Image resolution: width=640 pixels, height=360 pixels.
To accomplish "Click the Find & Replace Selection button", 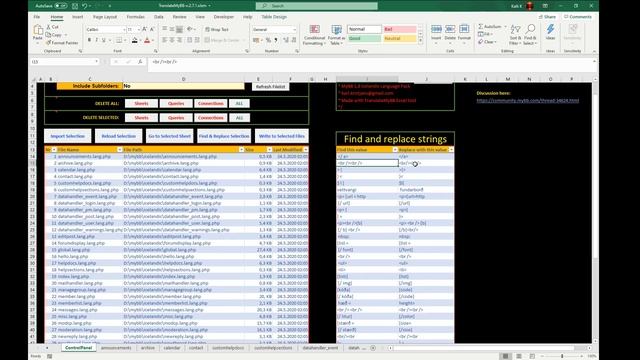I will tap(224, 136).
